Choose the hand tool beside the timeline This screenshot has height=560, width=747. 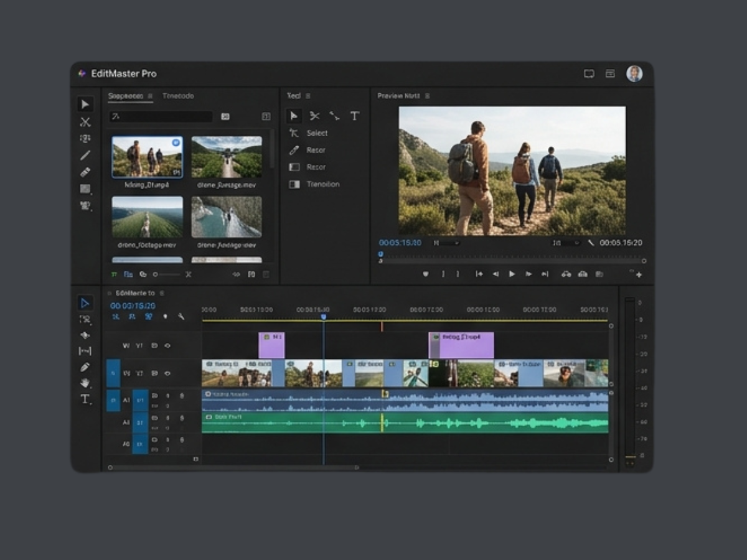coord(85,383)
